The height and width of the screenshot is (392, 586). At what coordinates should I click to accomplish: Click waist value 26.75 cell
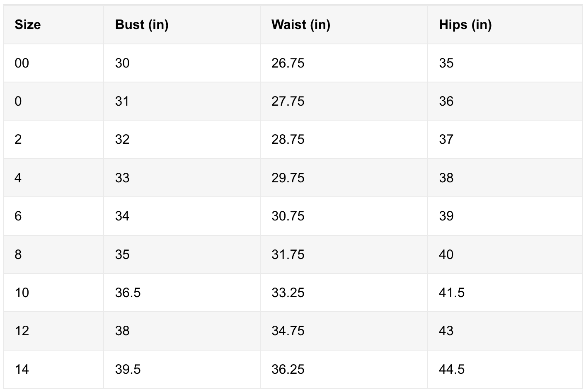click(344, 63)
